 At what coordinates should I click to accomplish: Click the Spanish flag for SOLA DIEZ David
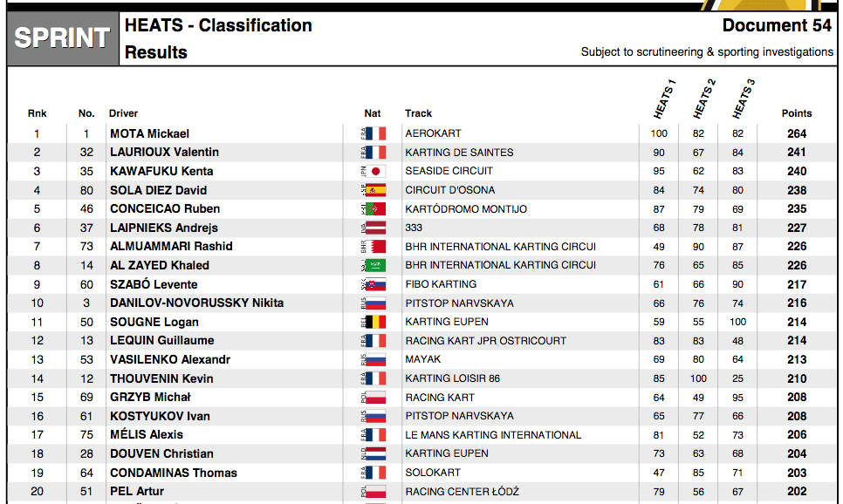(x=376, y=190)
